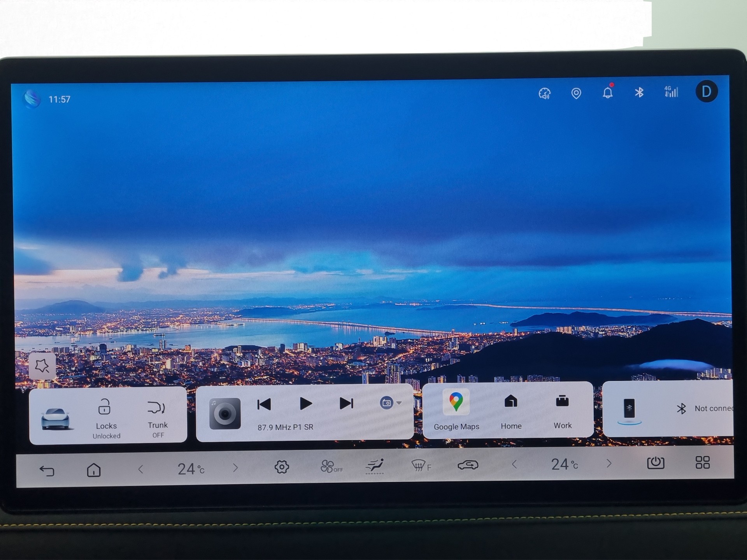Toggle the seat airflow direction icon
The height and width of the screenshot is (560, 747).
pyautogui.click(x=375, y=466)
